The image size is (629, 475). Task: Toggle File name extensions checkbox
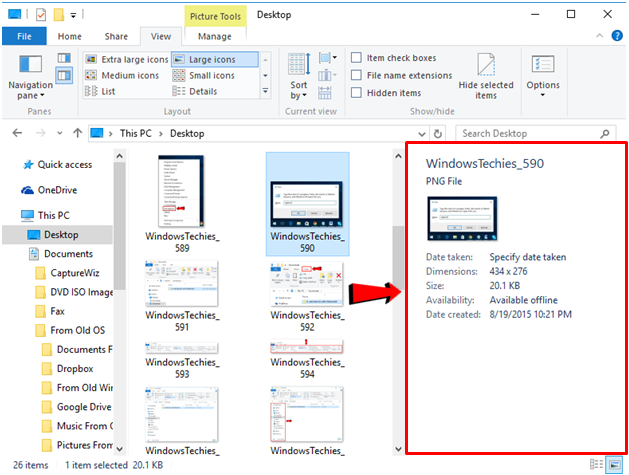(356, 76)
